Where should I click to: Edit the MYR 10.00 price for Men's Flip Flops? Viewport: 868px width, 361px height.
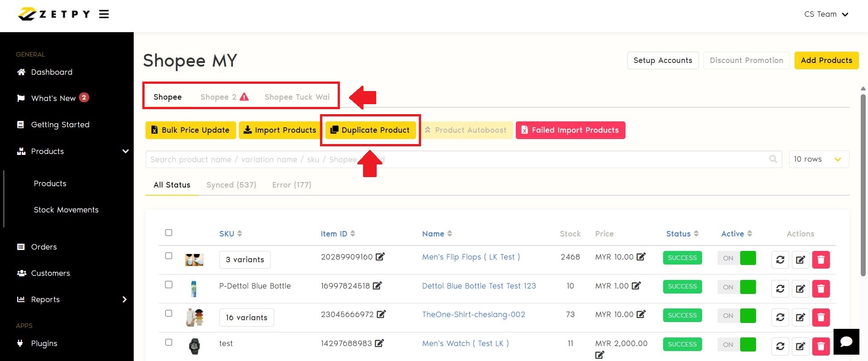(x=641, y=256)
